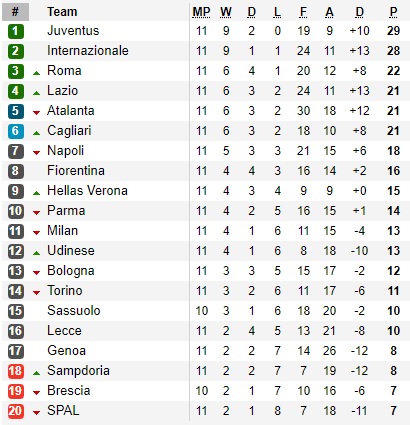Click the dark blue rank 5 badge
The height and width of the screenshot is (425, 410).
(16, 111)
